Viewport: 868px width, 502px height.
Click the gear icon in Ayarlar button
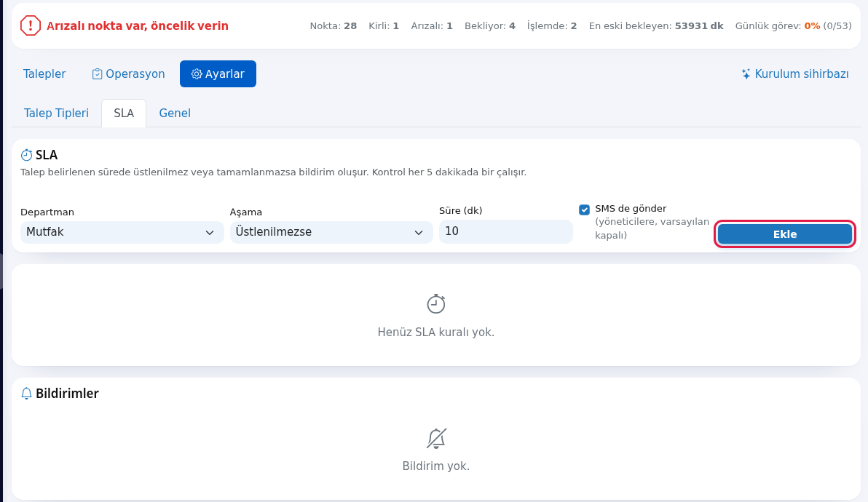[197, 73]
